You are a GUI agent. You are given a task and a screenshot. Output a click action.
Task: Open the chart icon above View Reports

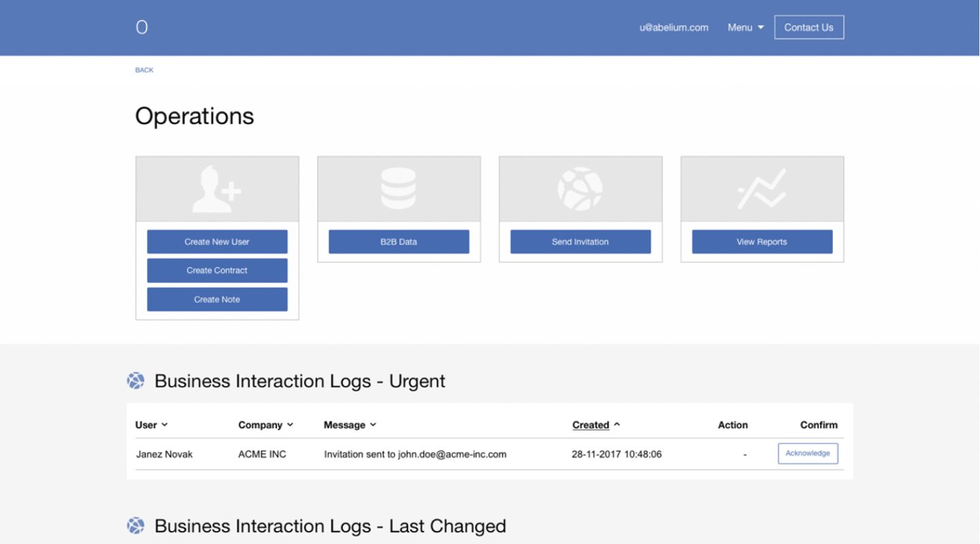pos(762,188)
